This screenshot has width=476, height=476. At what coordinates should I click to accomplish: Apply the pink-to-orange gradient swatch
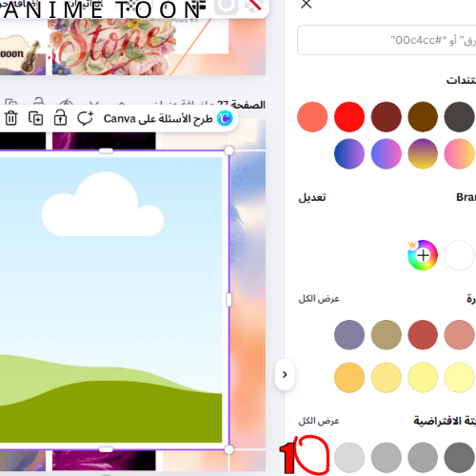(460, 153)
